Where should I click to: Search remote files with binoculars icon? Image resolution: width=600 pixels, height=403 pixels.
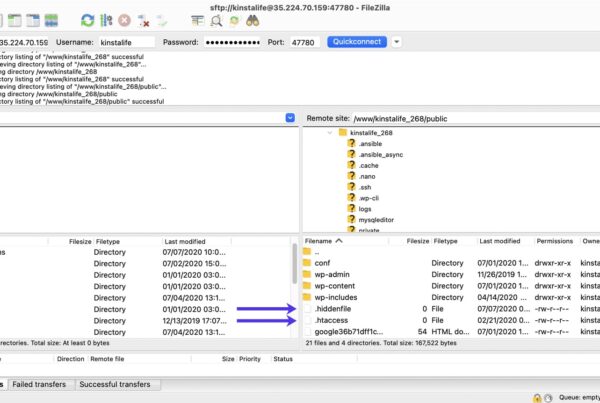(x=253, y=20)
